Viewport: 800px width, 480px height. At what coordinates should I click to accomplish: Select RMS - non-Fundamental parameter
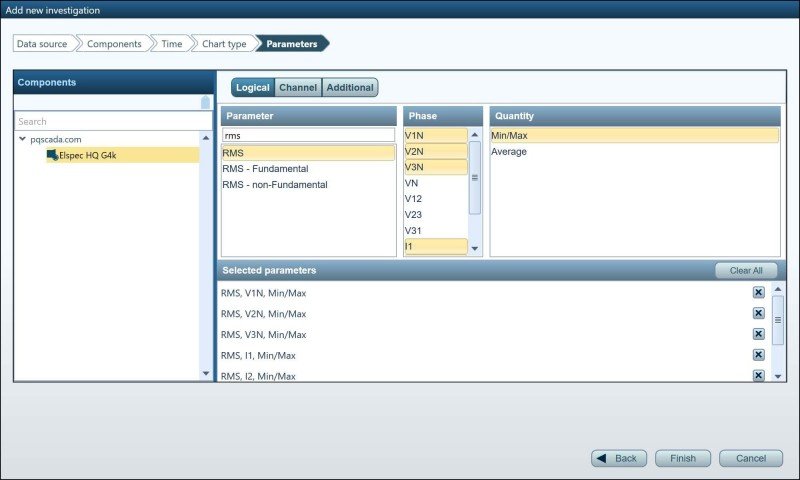pyautogui.click(x=308, y=185)
